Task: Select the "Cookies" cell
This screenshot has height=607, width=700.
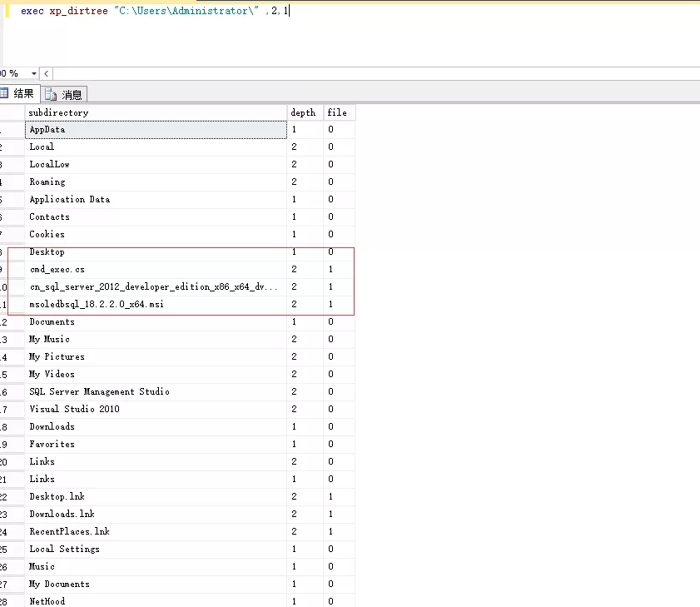Action: 156,234
